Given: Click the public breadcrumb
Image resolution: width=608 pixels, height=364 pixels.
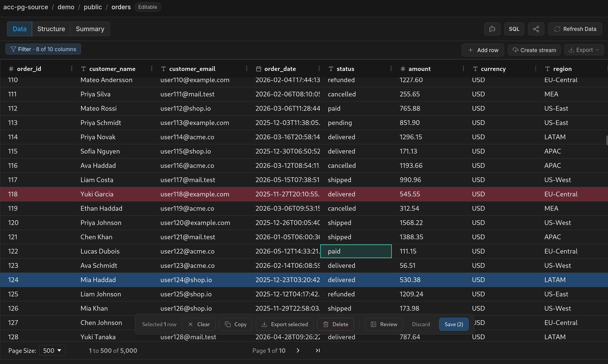Looking at the screenshot, I should click(93, 7).
